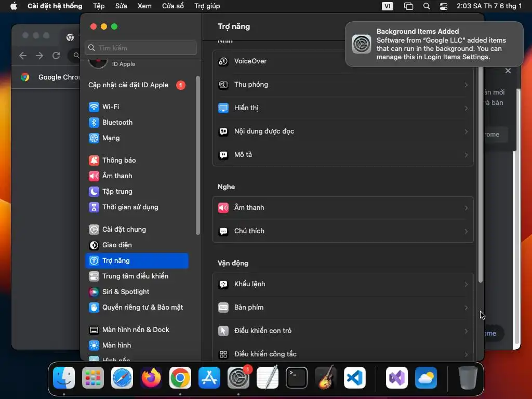Open Giao diện appearance settings
This screenshot has width=532, height=399.
coord(137,245)
